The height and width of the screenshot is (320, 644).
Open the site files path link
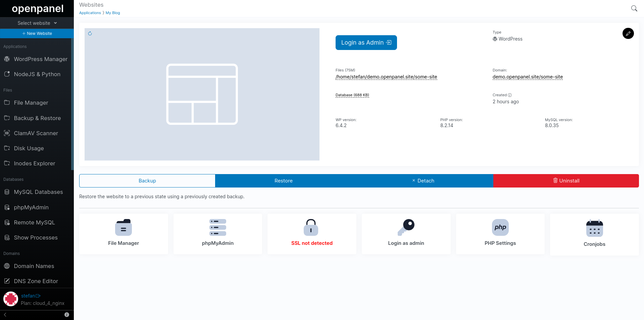pyautogui.click(x=386, y=77)
